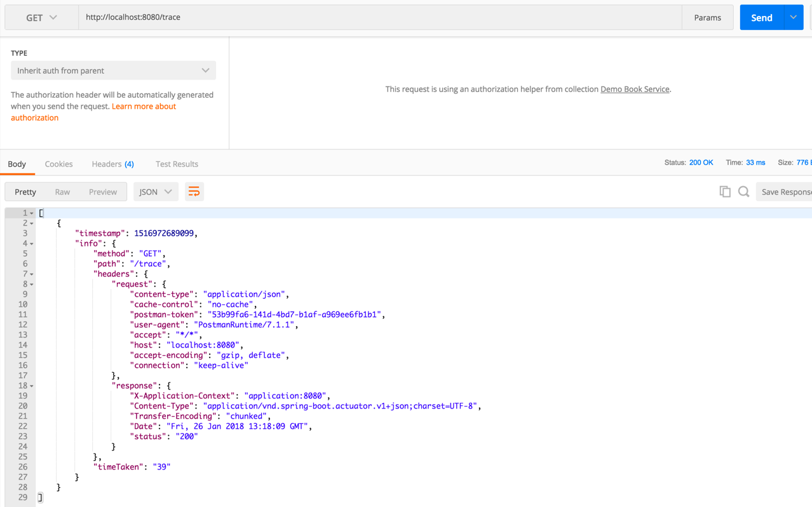Collapse the response headers at line 18
The width and height of the screenshot is (812, 507).
30,385
